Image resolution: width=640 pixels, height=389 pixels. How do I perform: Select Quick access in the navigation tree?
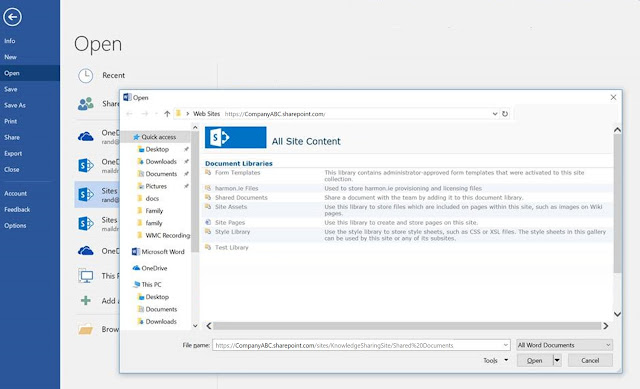click(x=158, y=137)
